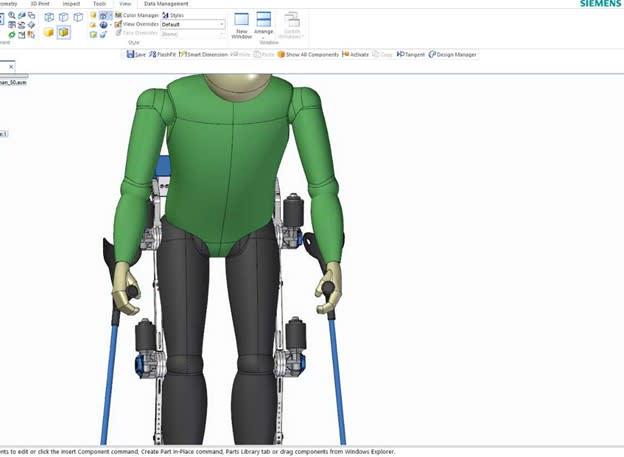This screenshot has height=457, width=624.
Task: Select the Tangent command
Action: click(x=411, y=55)
